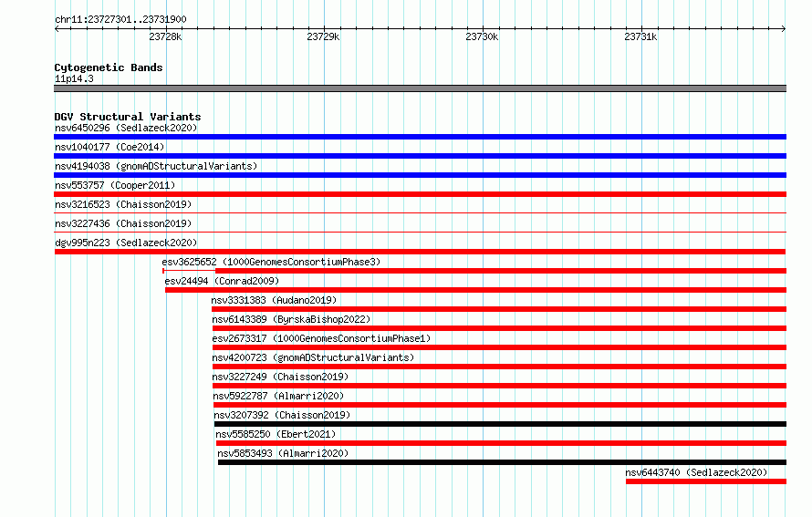This screenshot has height=517, width=812.
Task: Click the blue bar for nsv1040177
Action: [420, 156]
